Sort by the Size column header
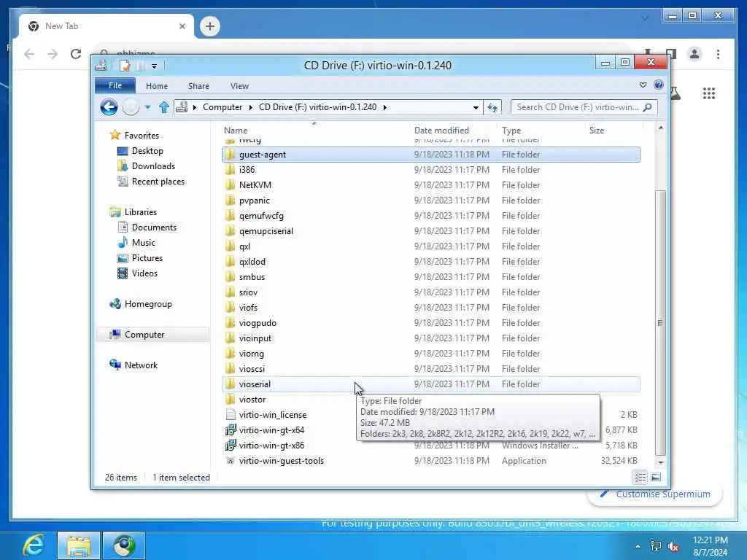The height and width of the screenshot is (560, 747). point(614,131)
